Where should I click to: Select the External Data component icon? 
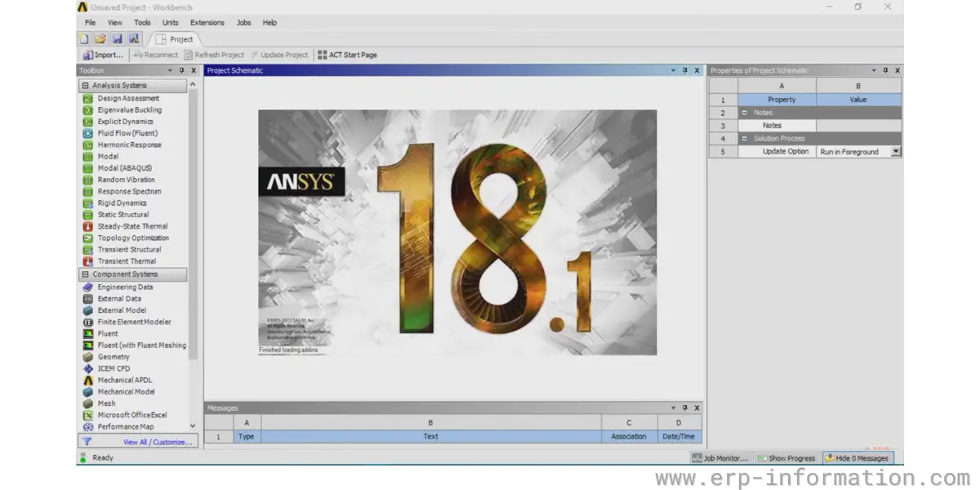pyautogui.click(x=88, y=298)
